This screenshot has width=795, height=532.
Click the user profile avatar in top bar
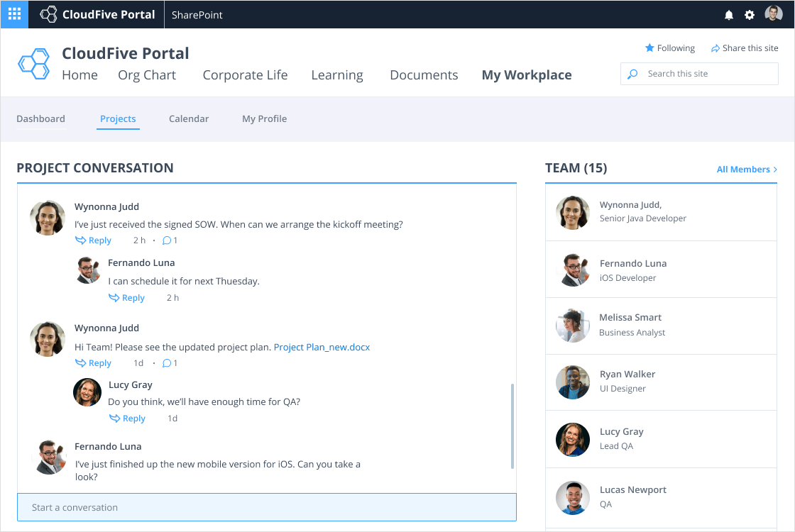[773, 14]
